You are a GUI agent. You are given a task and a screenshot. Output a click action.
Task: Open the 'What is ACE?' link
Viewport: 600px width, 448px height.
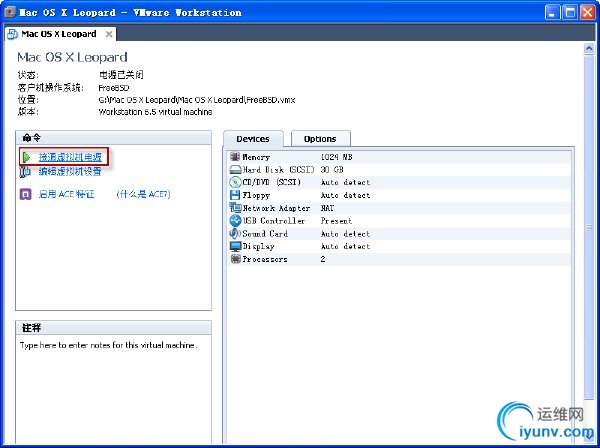pos(143,194)
